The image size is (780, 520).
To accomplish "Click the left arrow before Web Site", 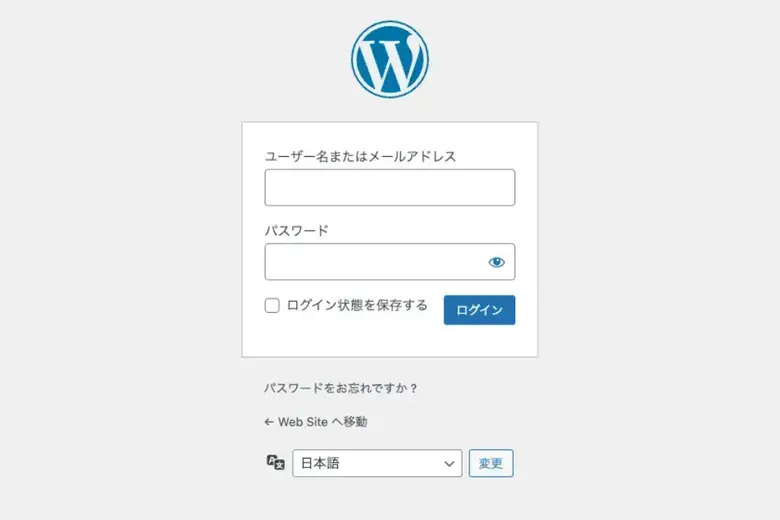I will coord(269,422).
